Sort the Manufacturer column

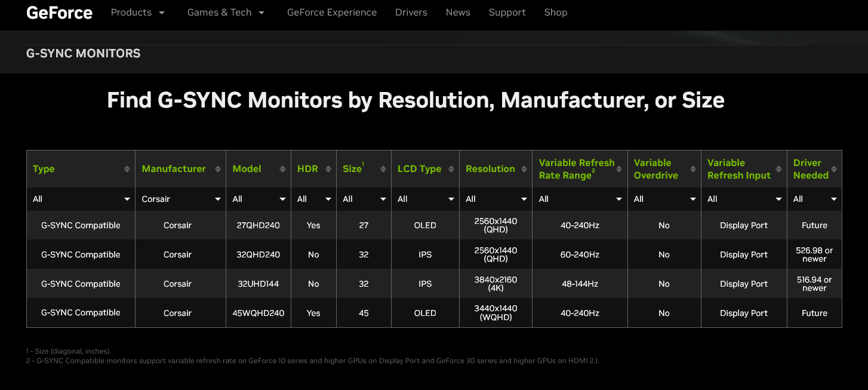219,169
